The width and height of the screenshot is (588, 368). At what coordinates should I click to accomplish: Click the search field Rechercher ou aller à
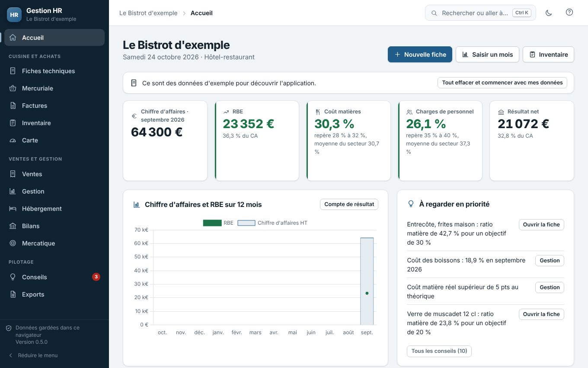(x=480, y=13)
